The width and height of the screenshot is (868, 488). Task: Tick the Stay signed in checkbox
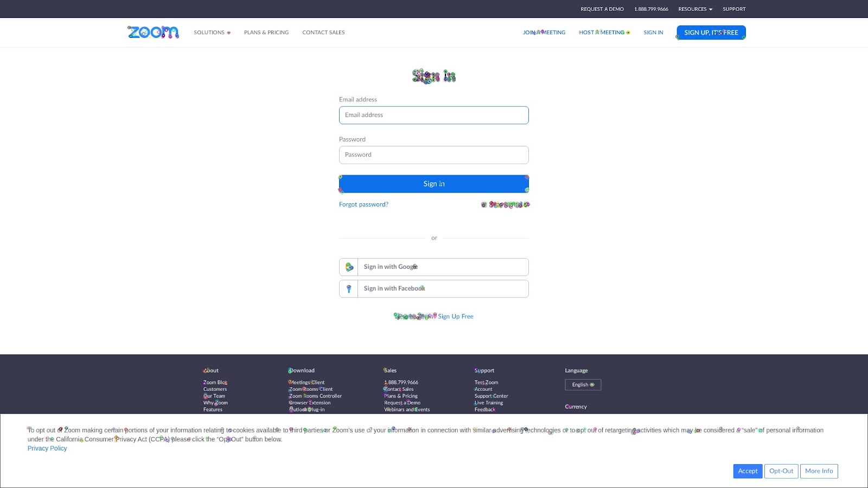(x=484, y=205)
